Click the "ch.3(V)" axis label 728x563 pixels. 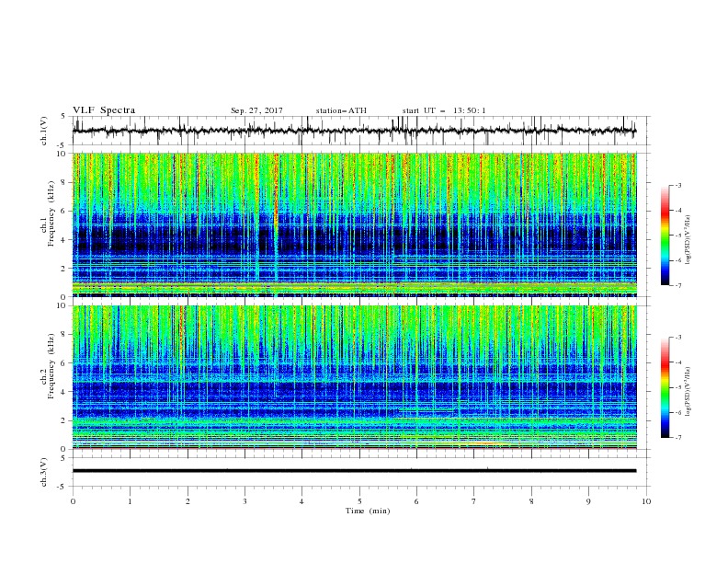(x=44, y=473)
